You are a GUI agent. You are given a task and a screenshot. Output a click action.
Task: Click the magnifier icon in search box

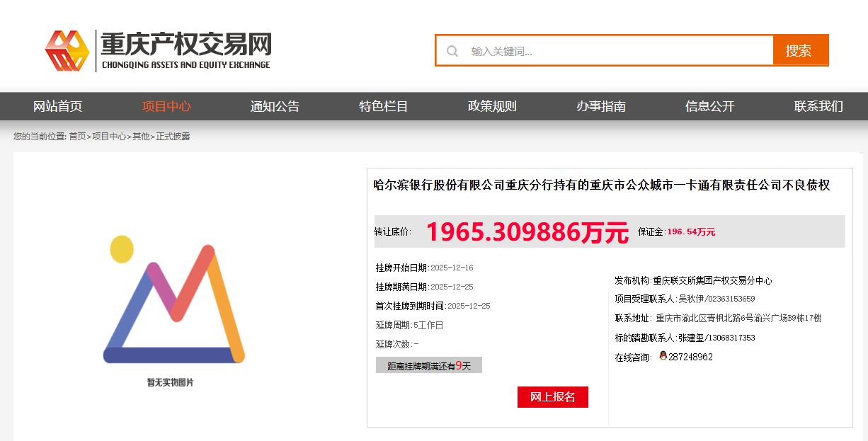tap(452, 51)
